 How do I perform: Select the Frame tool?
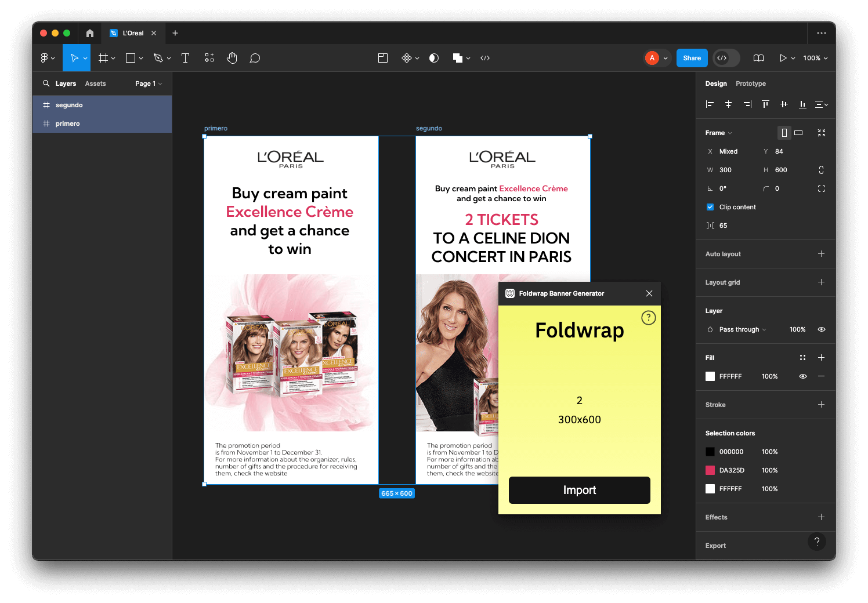tap(103, 58)
